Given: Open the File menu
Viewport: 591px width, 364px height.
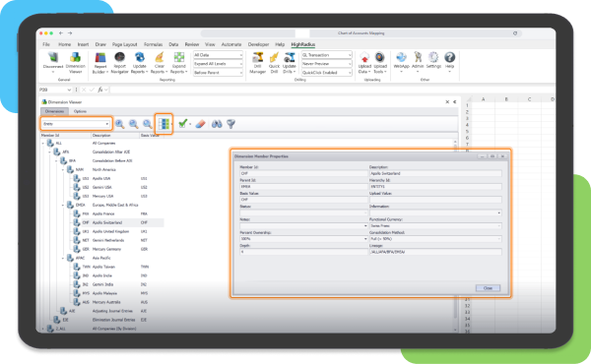Looking at the screenshot, I should click(x=46, y=44).
